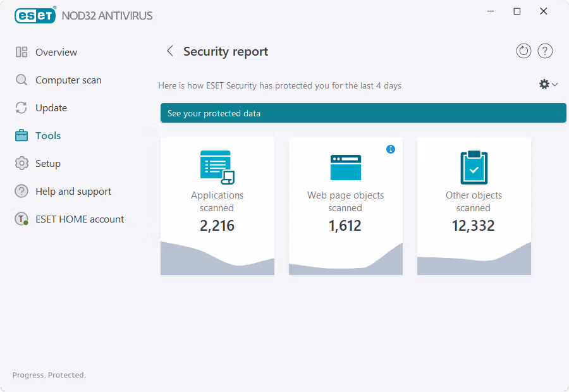Open the Overview section
Viewport: 569px width, 392px height.
(56, 52)
